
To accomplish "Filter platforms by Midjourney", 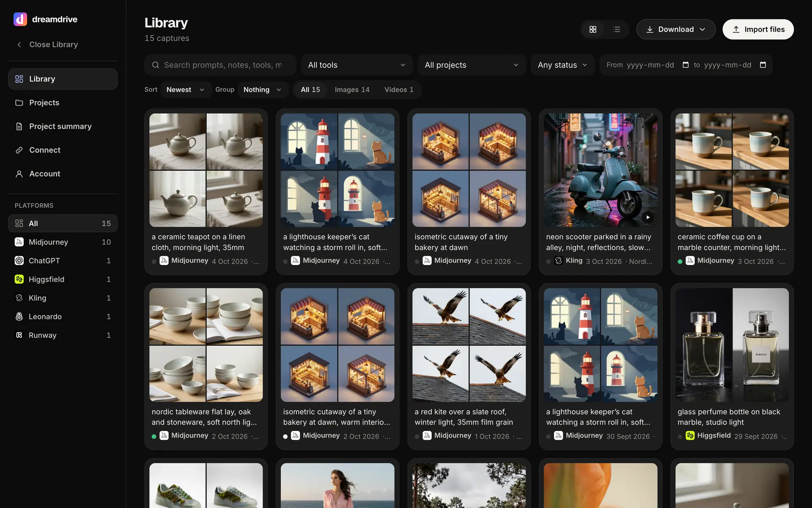I will pos(63,242).
